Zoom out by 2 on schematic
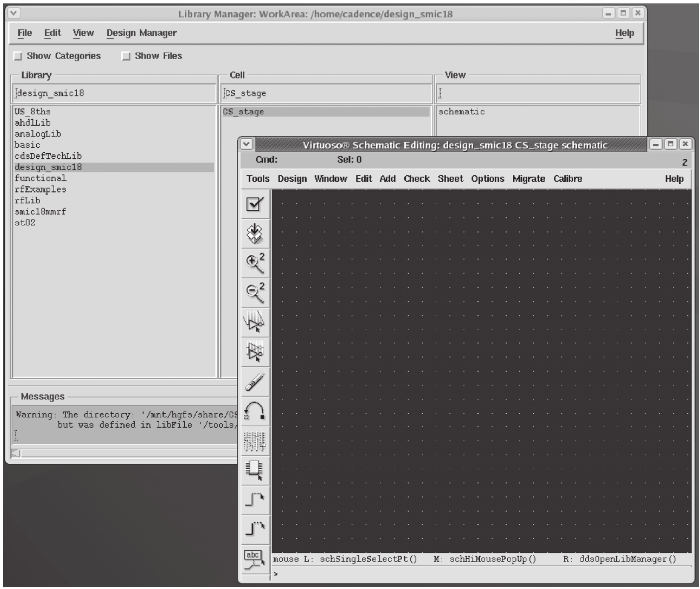 point(255,293)
